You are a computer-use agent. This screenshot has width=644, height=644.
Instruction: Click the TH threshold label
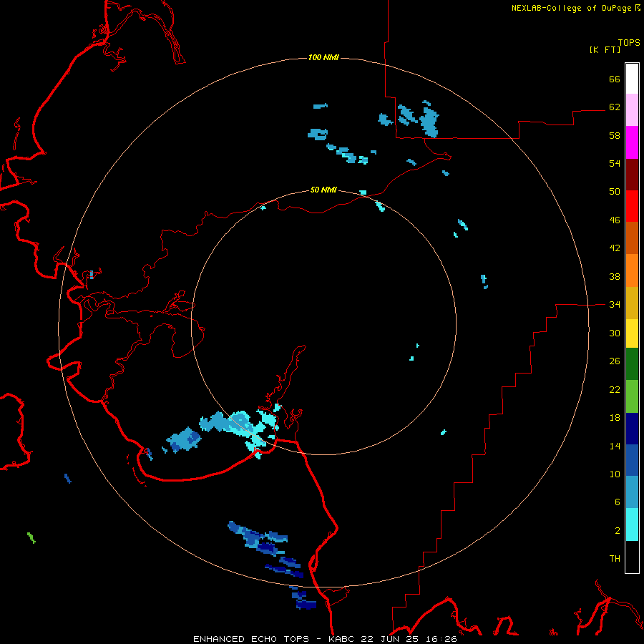coord(615,558)
